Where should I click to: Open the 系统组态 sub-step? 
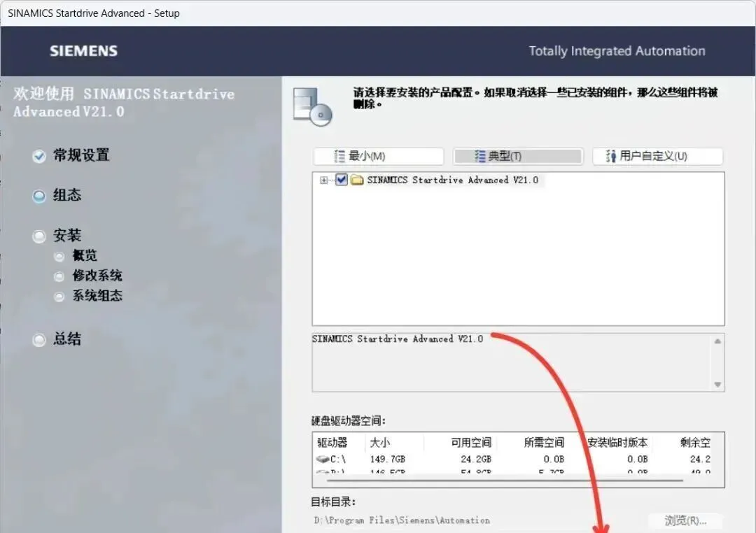97,295
